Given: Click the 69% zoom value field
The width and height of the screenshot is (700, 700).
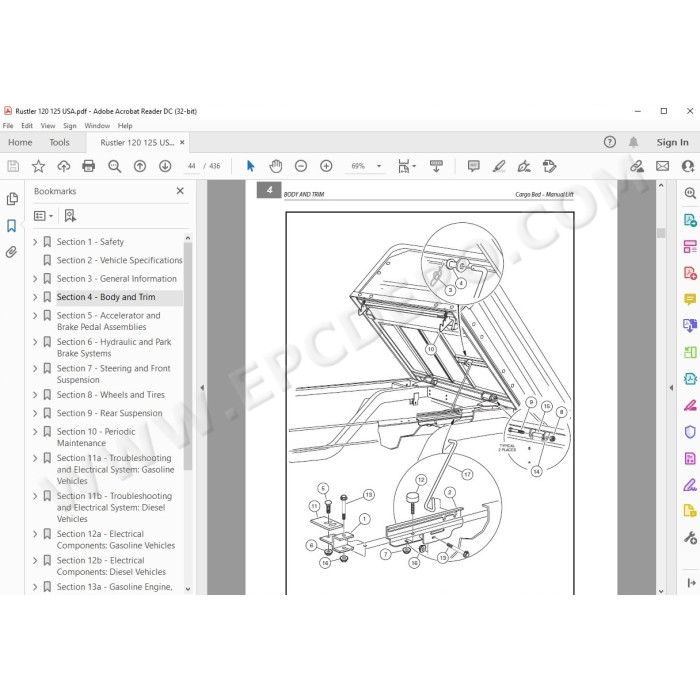Looking at the screenshot, I should click(358, 166).
